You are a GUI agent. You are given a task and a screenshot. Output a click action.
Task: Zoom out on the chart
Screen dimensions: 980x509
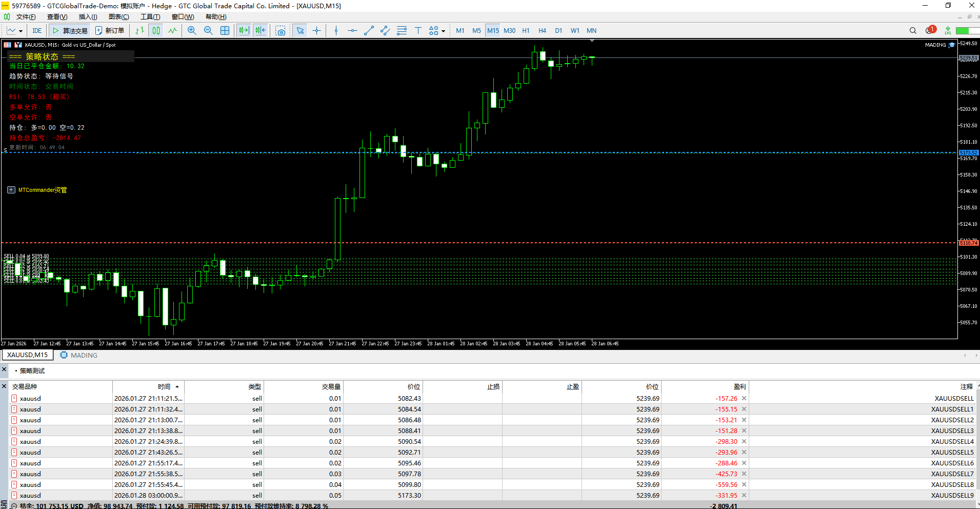[208, 31]
